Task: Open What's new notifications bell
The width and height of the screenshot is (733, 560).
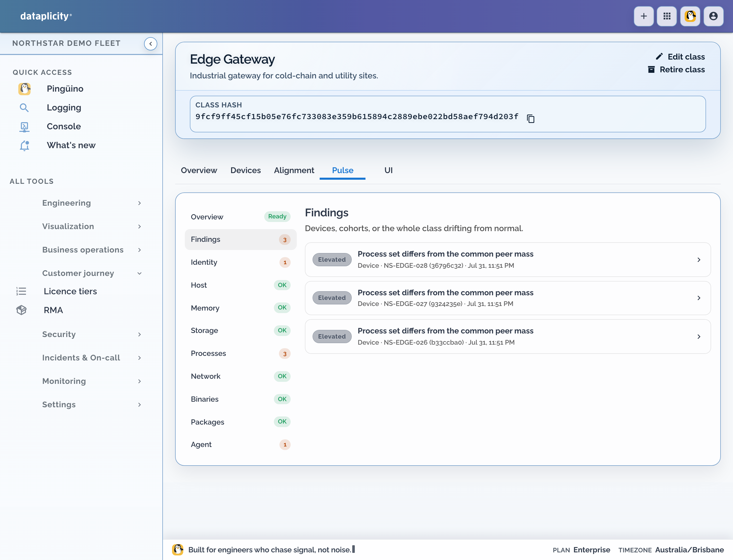Action: point(24,145)
